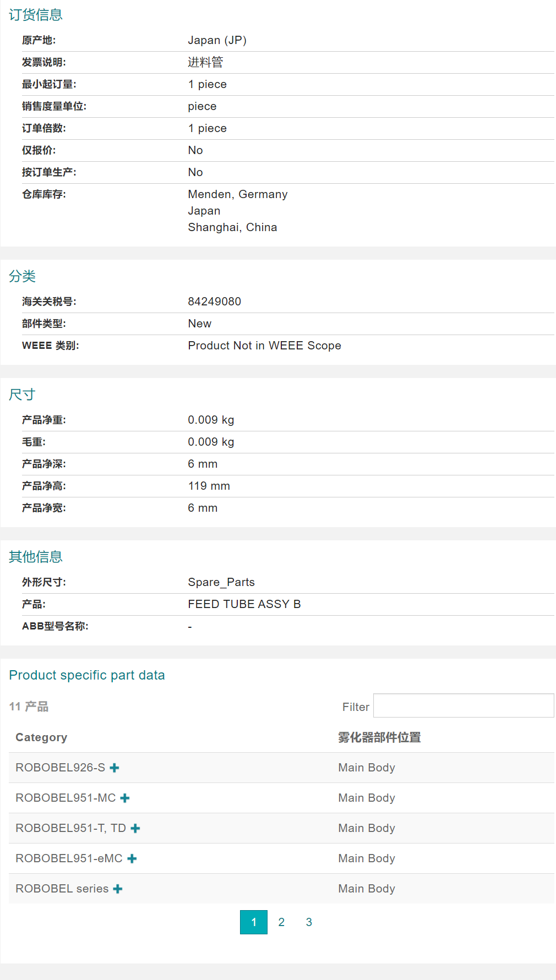Jump to page 3 of results

309,922
